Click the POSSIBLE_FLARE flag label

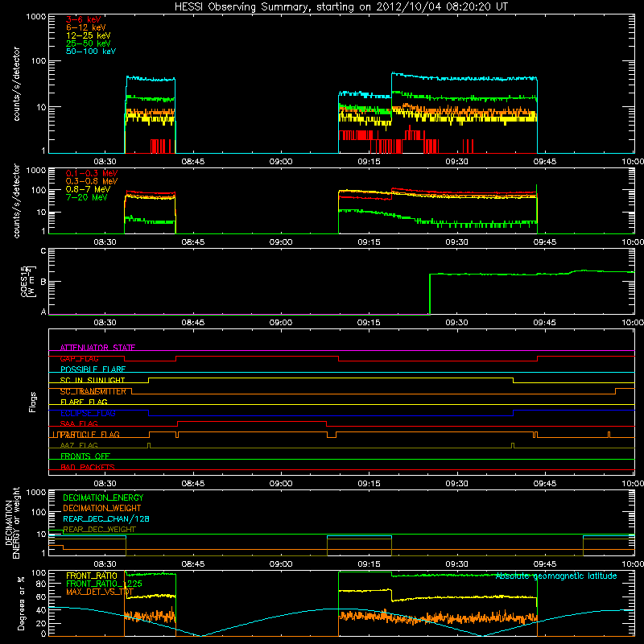[93, 369]
